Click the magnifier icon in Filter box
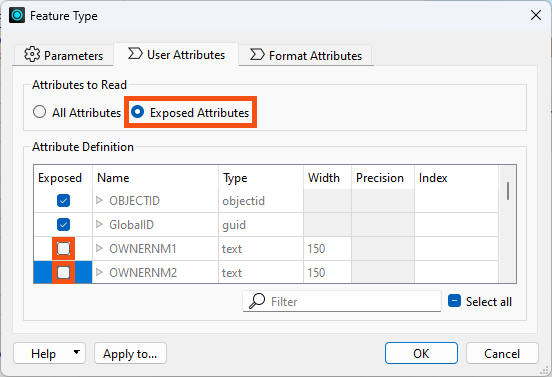Image resolution: width=552 pixels, height=377 pixels. pos(257,301)
